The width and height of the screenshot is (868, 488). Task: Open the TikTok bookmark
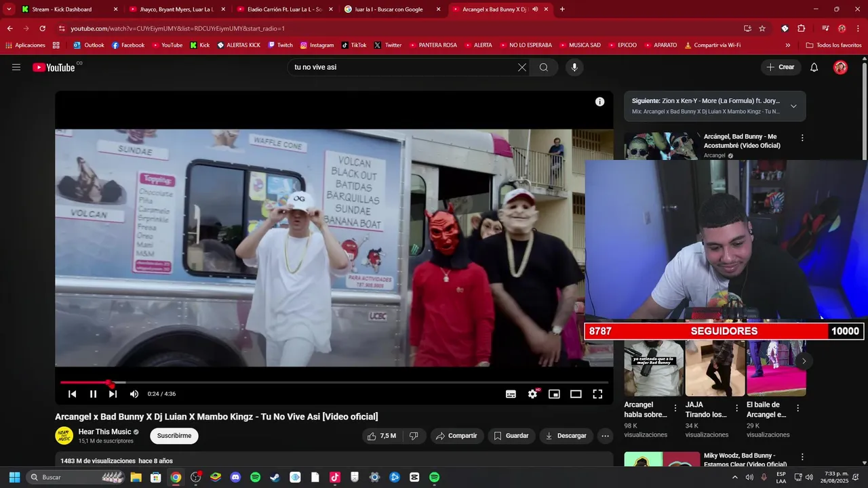click(x=354, y=45)
